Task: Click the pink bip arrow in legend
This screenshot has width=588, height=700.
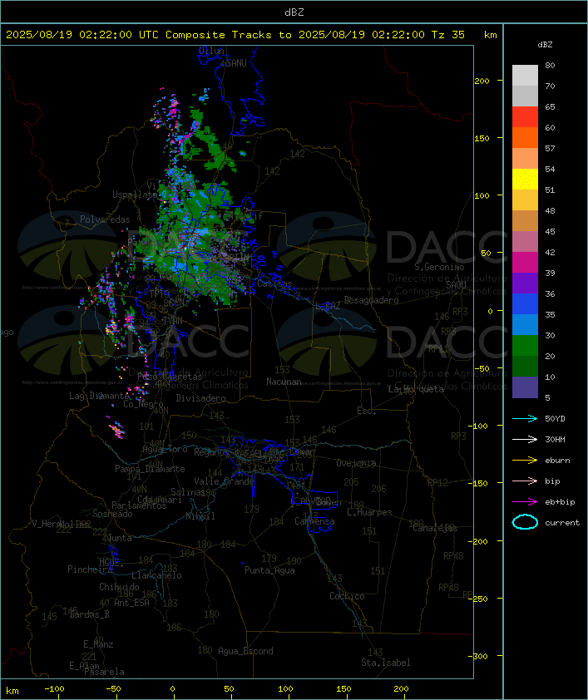Action: (525, 481)
